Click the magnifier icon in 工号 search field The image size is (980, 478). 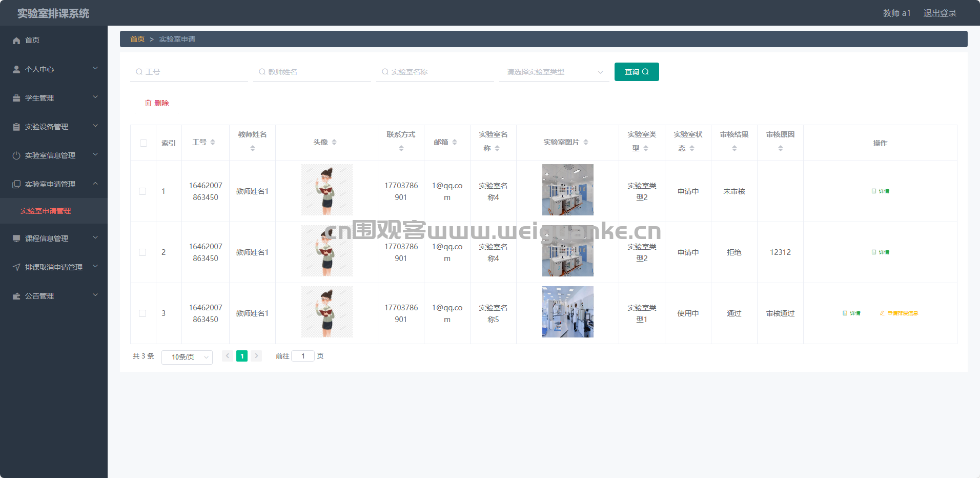tap(139, 72)
